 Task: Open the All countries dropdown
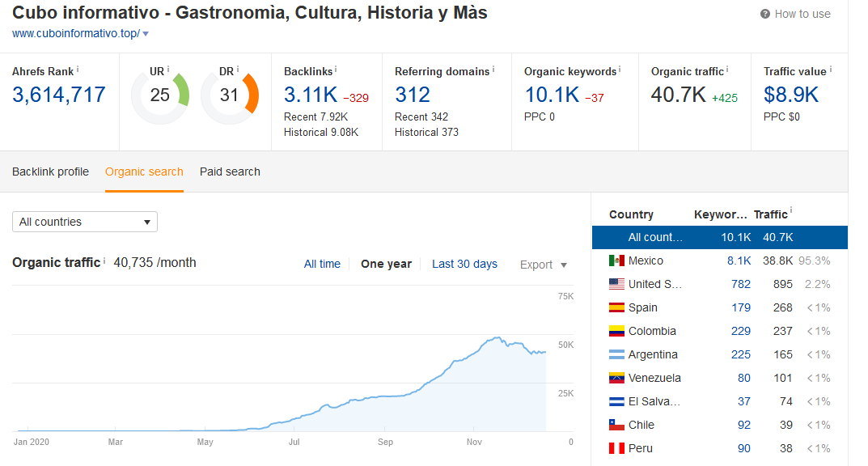[x=85, y=222]
